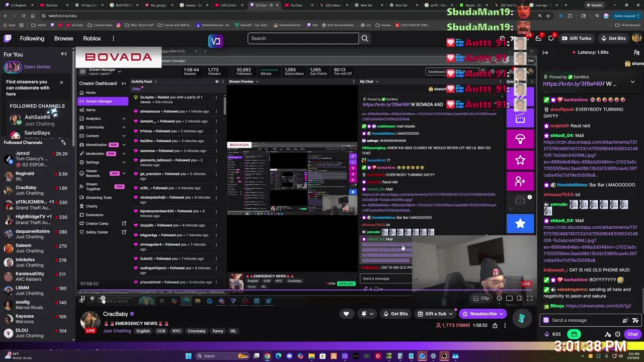Send message with Chat button
Viewport: 644px width, 362px height.
[x=632, y=334]
